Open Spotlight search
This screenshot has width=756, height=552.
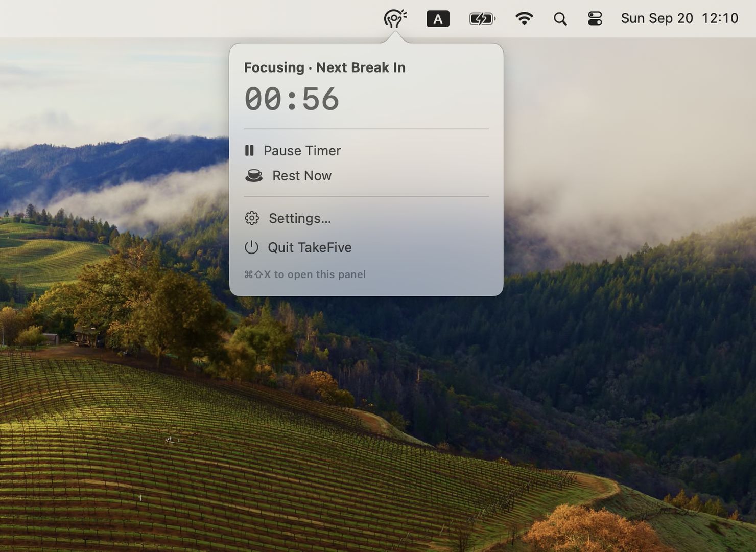pyautogui.click(x=560, y=19)
